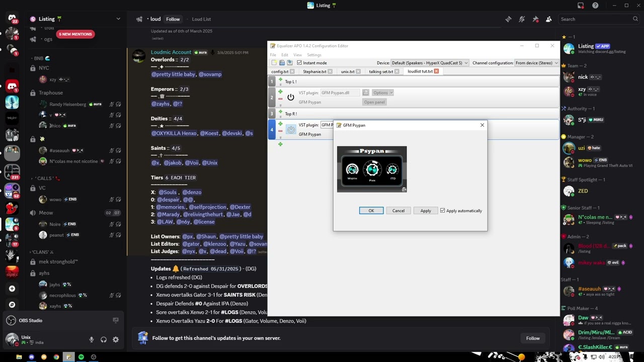Toggle power button for filter row 2
The image size is (644, 362).
[291, 97]
